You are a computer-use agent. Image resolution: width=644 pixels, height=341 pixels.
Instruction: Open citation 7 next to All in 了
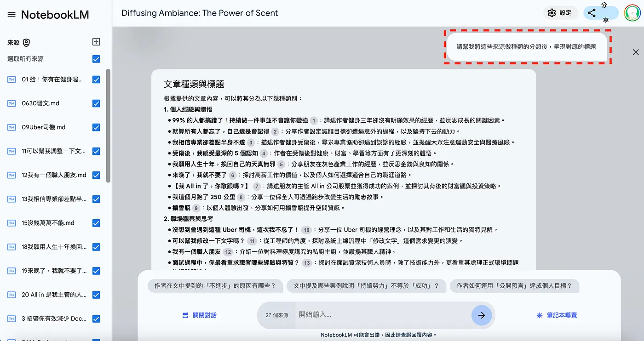pos(257,186)
